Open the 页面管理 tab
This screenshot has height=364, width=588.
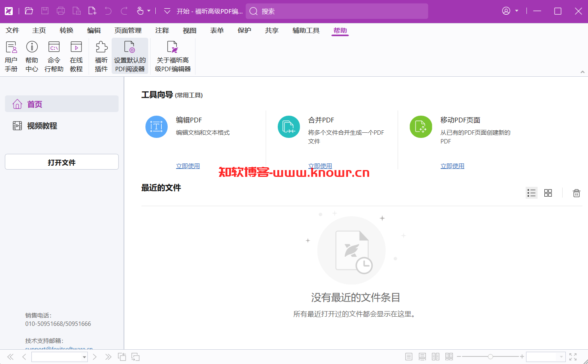click(128, 31)
